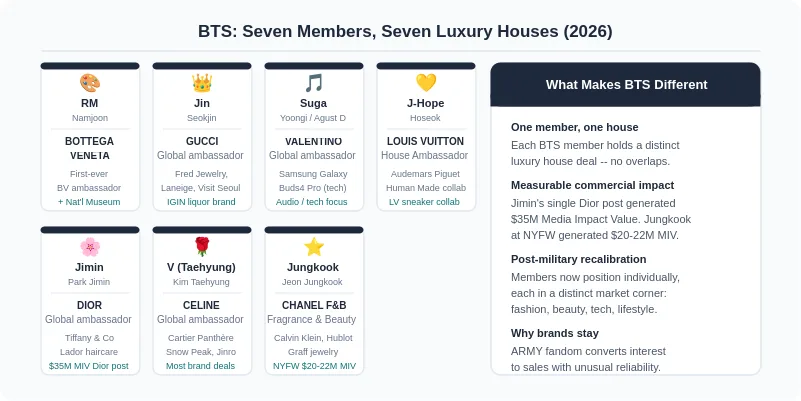The height and width of the screenshot is (401, 801).
Task: Click the cherry blossom icon above Jimin
Action: 89,247
